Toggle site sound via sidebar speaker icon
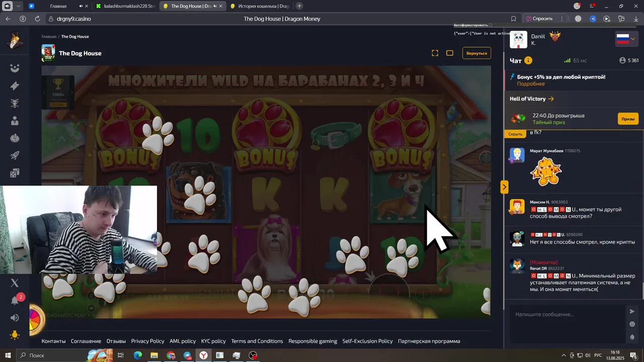Viewport: 644px width, 362px height. (15, 318)
